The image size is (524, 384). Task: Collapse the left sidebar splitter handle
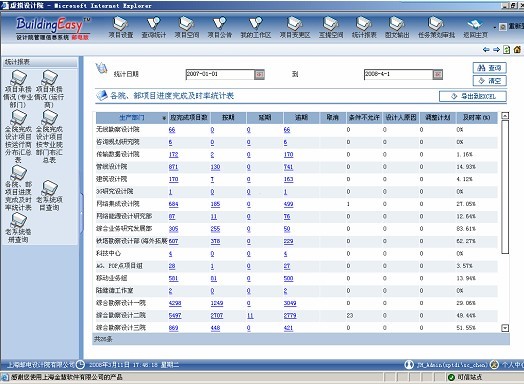(81, 213)
